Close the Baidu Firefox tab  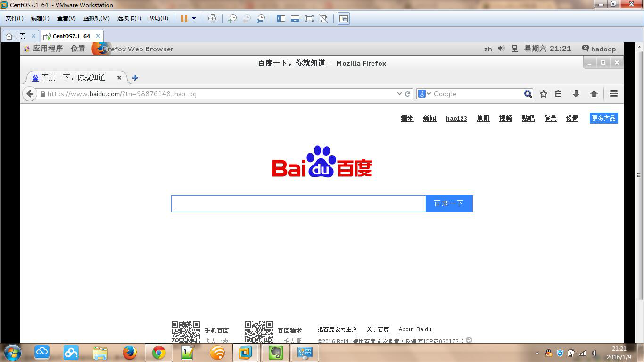click(119, 78)
